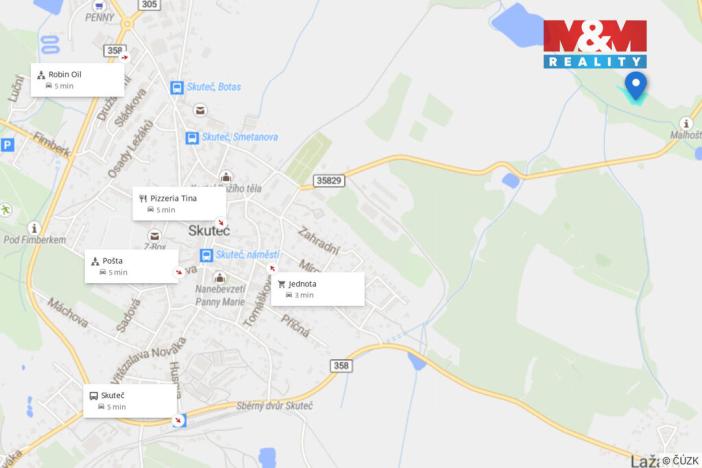Click the Skuteč town name label
The width and height of the screenshot is (702, 468).
(x=209, y=231)
